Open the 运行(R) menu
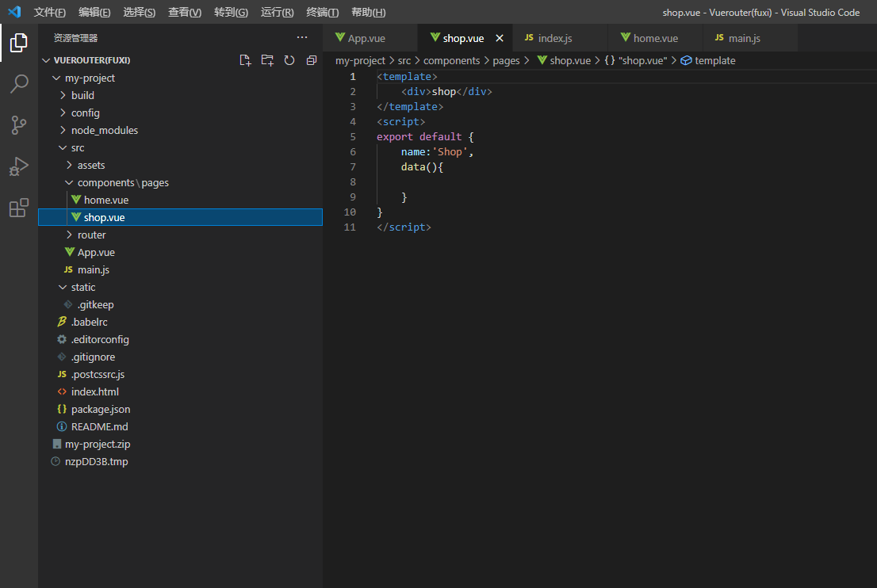The width and height of the screenshot is (877, 588). coord(278,13)
